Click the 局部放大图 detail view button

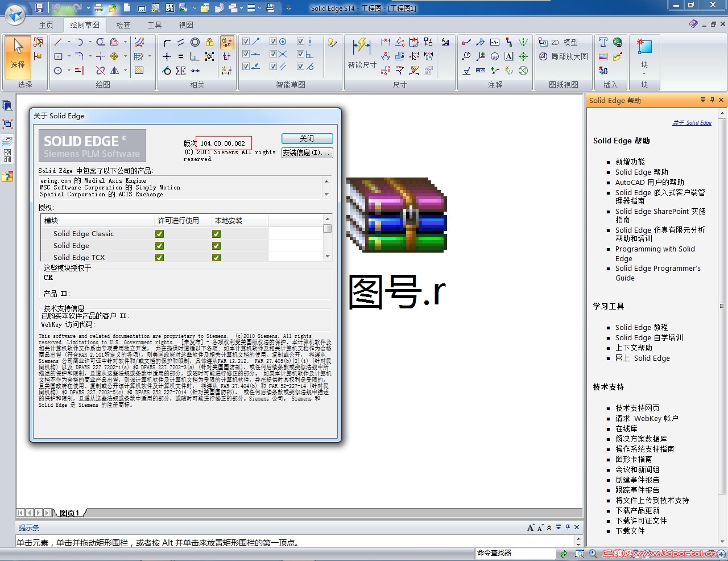(564, 56)
